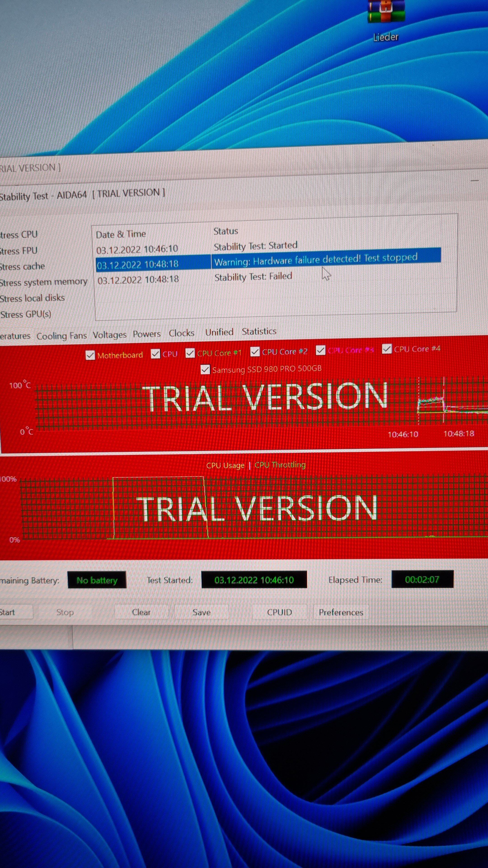Viewport: 488px width, 868px height.
Task: Click the Stress system memory option label
Action: (43, 282)
